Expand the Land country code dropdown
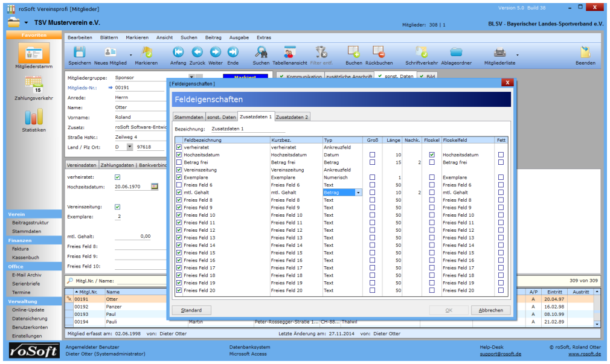 tap(129, 147)
